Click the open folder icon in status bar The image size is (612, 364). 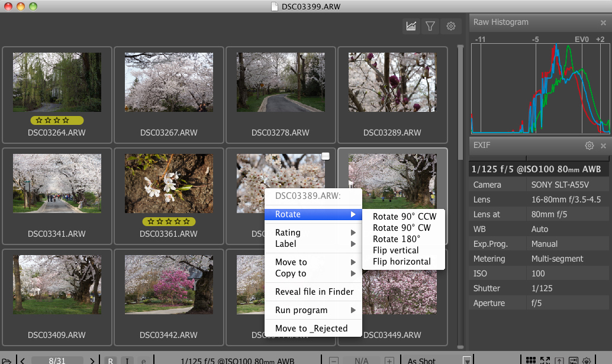point(7,360)
